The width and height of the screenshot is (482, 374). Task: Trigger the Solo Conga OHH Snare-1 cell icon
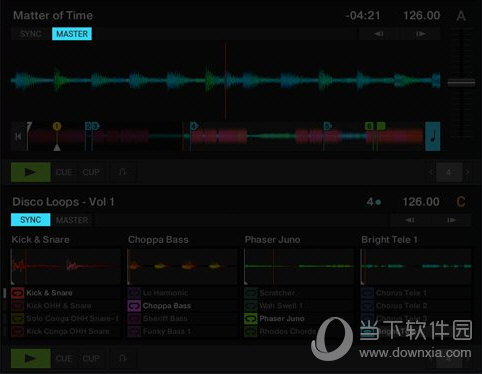click(x=18, y=319)
